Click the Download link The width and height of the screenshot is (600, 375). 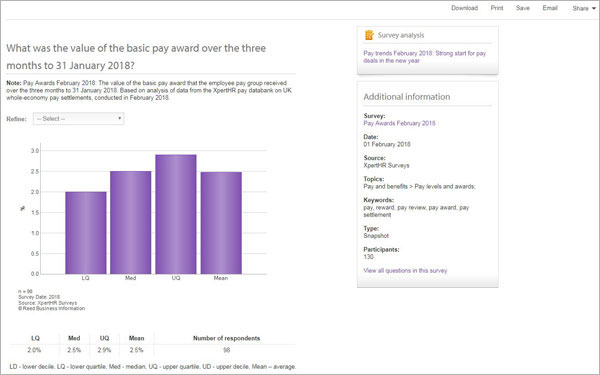click(465, 8)
